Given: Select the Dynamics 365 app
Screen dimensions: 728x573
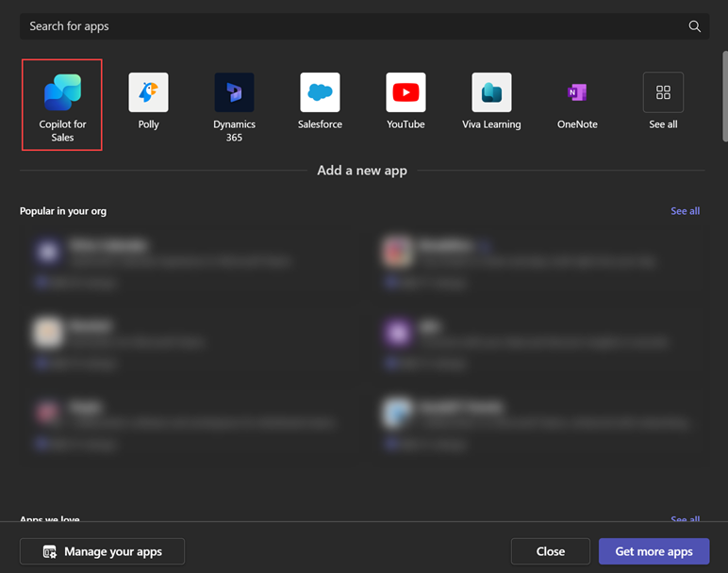Looking at the screenshot, I should (x=234, y=92).
